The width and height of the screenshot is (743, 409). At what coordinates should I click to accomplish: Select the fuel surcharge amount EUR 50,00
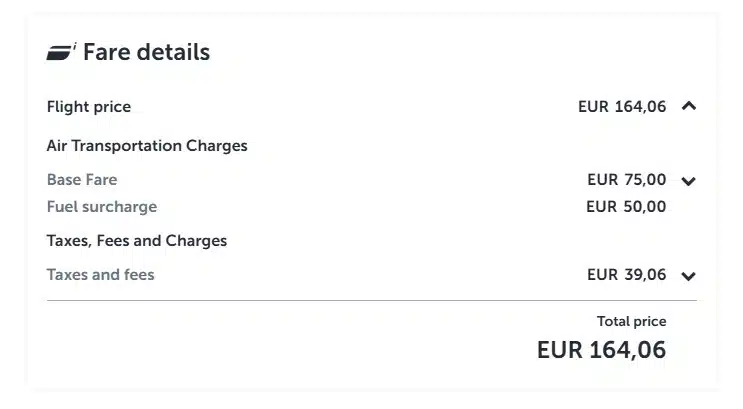click(626, 207)
